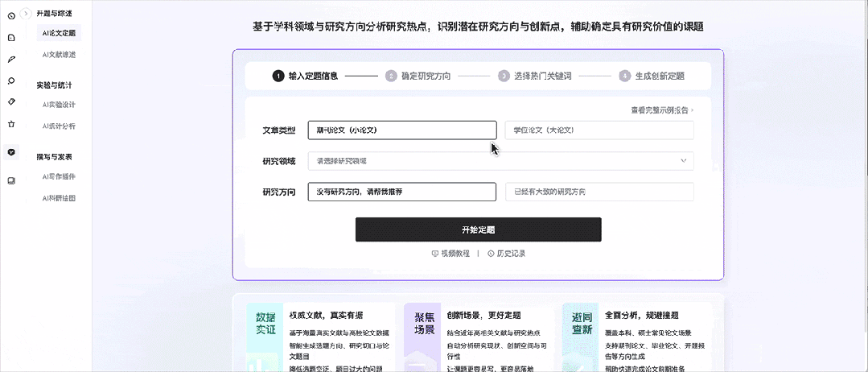This screenshot has width=868, height=372.
Task: Click the 实验与统计 section heading
Action: click(54, 85)
